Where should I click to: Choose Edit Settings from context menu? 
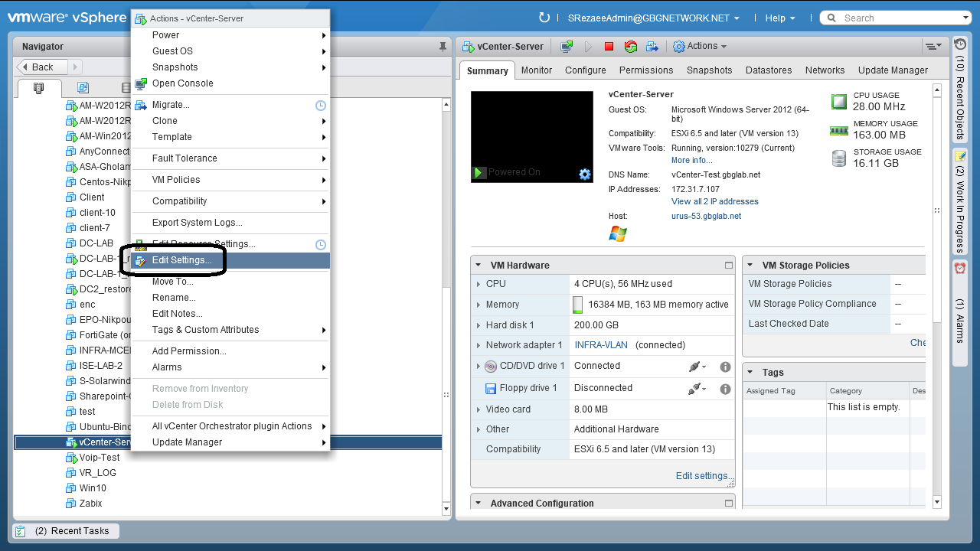(182, 260)
